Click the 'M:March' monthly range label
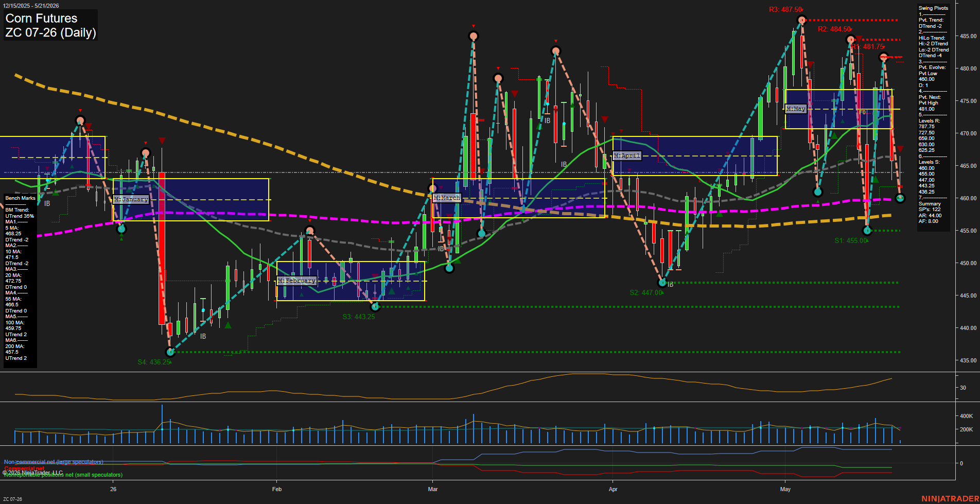Image resolution: width=980 pixels, height=504 pixels. pos(447,197)
